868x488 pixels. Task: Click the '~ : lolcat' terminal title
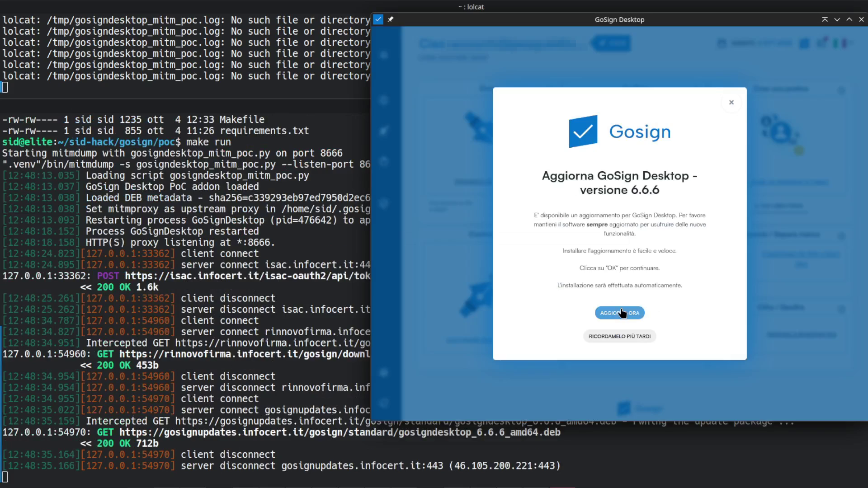point(471,7)
